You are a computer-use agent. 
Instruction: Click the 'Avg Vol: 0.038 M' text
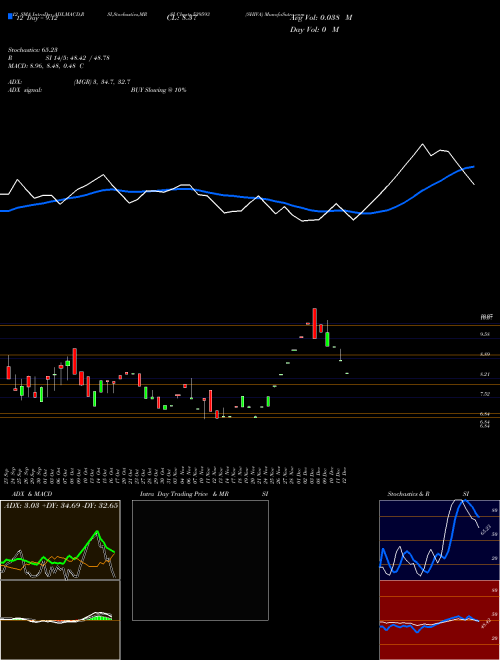pos(321,18)
